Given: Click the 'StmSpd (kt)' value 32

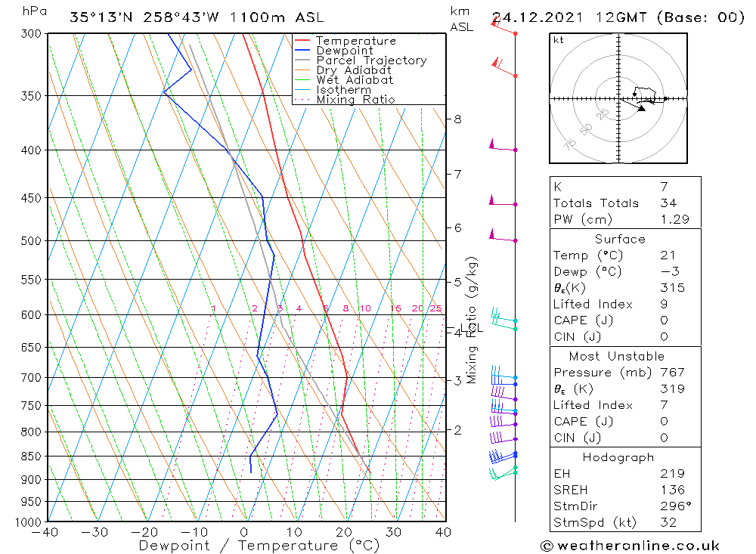Looking at the screenshot, I should point(669,523).
